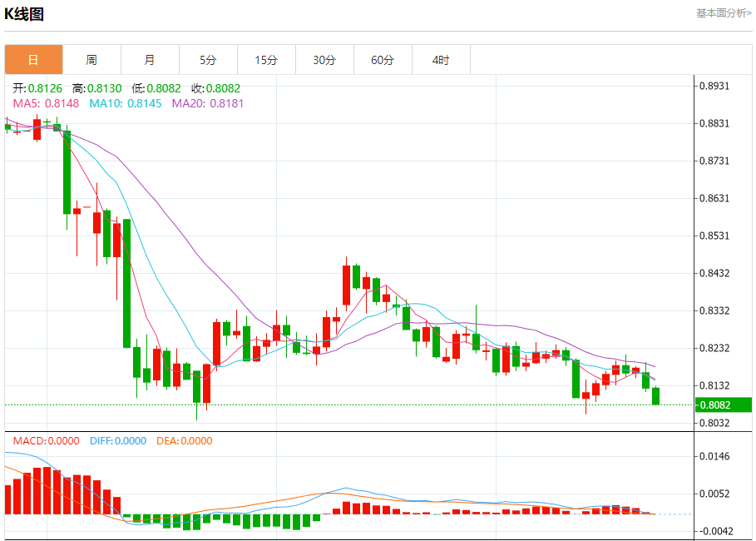Click the K线图 heading
756x541 pixels.
click(24, 14)
